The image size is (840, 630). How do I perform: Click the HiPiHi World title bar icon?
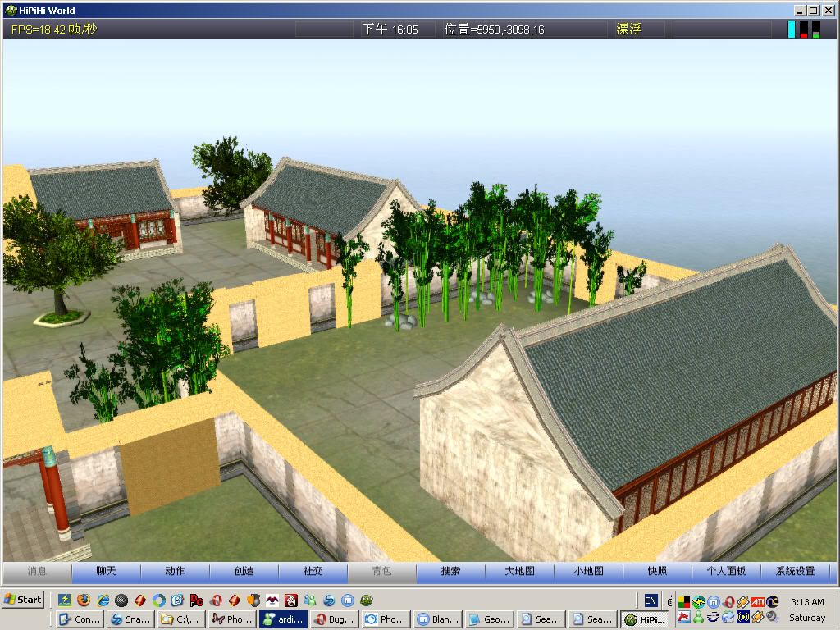click(11, 10)
